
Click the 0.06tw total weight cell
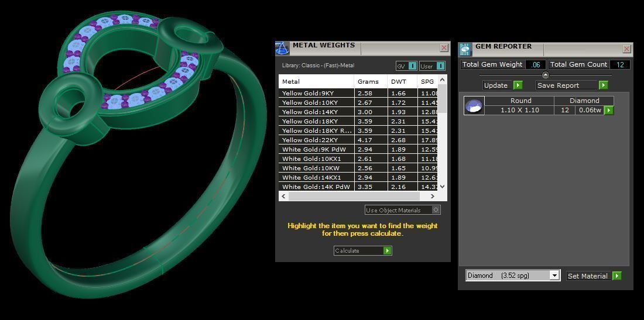pos(590,111)
